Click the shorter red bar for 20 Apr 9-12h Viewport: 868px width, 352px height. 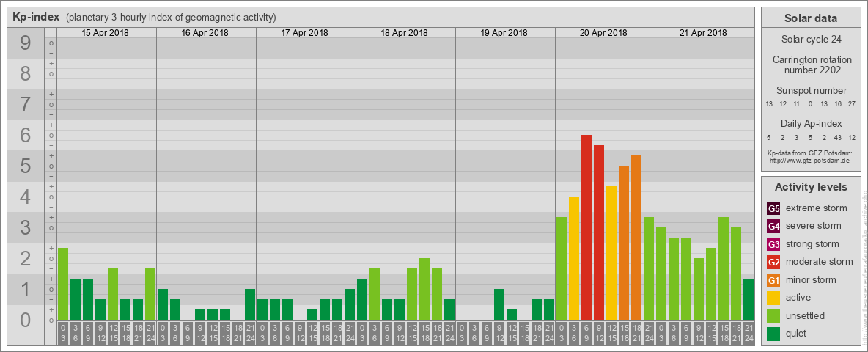(x=598, y=233)
